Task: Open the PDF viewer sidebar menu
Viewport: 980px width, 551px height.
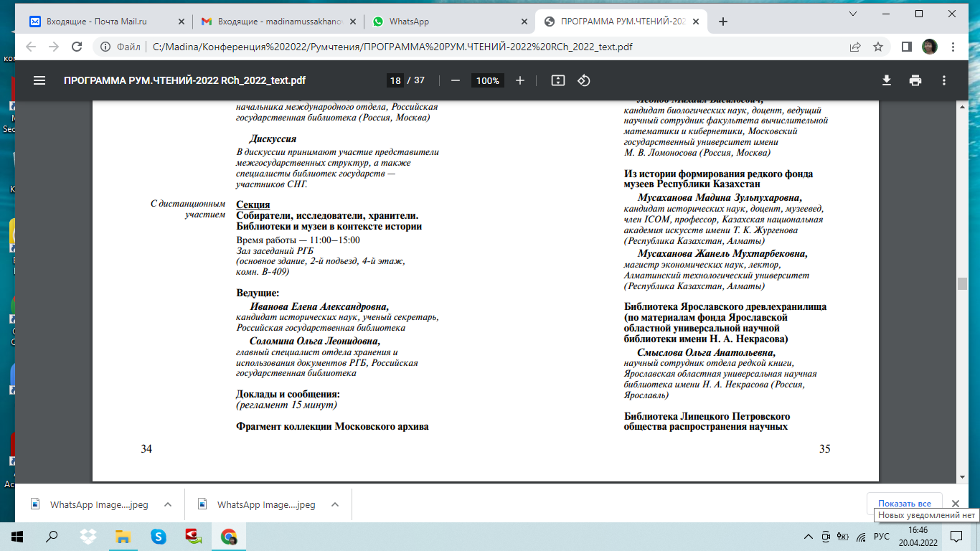Action: coord(39,80)
